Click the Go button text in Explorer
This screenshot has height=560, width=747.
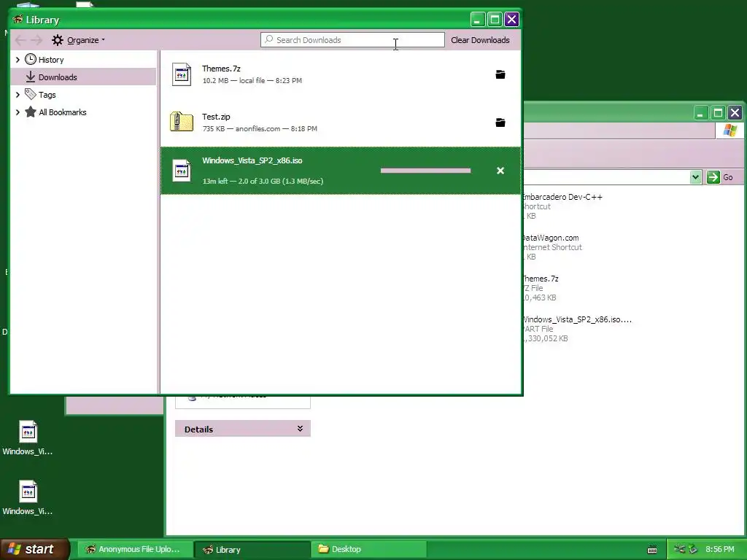(727, 177)
